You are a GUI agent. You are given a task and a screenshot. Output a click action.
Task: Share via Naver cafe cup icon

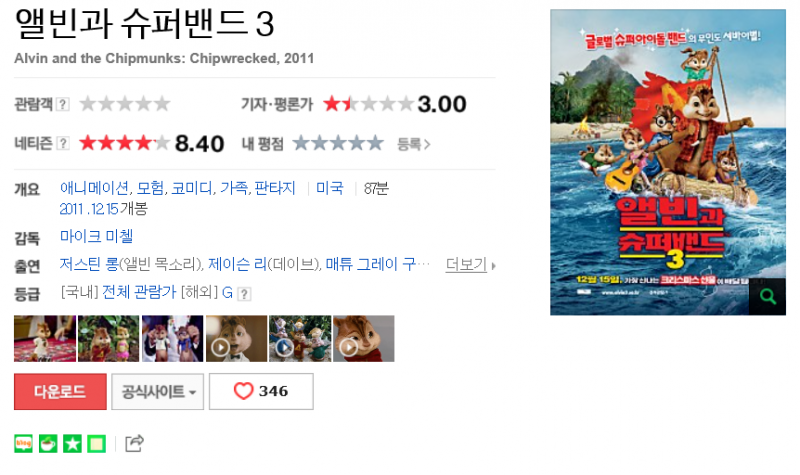click(48, 444)
